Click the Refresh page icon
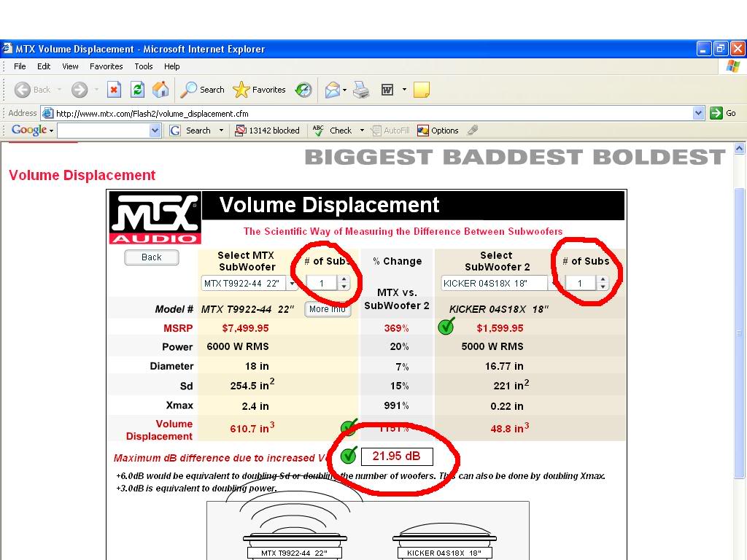The width and height of the screenshot is (747, 560). 137,90
